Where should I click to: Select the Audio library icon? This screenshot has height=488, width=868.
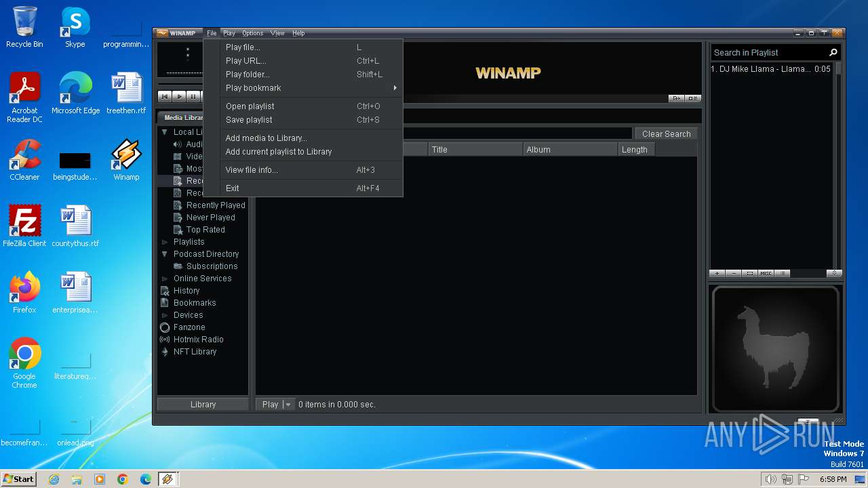[x=178, y=144]
